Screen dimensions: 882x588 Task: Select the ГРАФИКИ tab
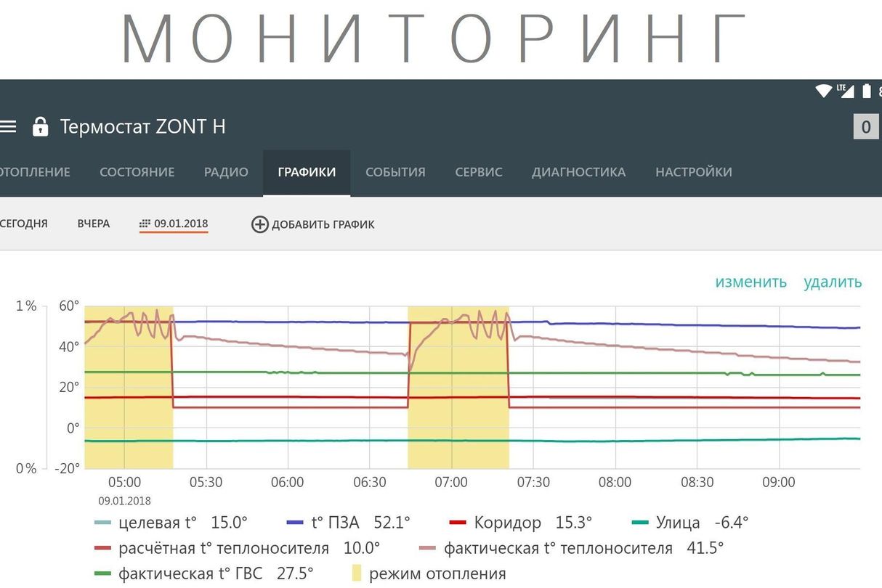(307, 172)
